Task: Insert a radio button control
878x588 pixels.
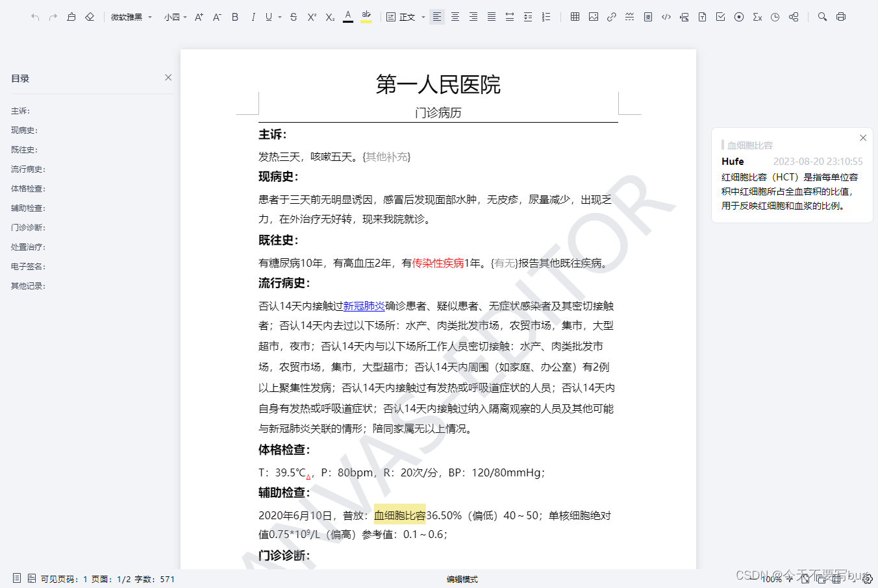Action: (739, 17)
